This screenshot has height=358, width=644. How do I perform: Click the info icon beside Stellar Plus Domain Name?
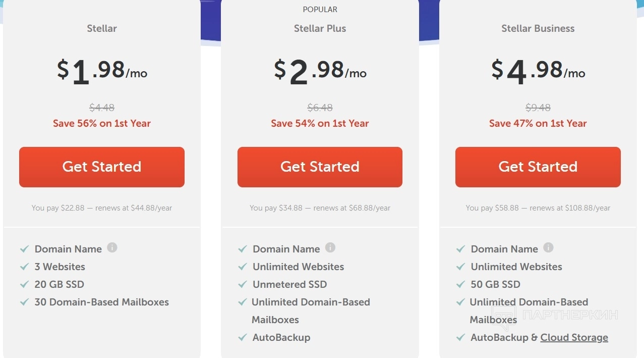click(330, 248)
